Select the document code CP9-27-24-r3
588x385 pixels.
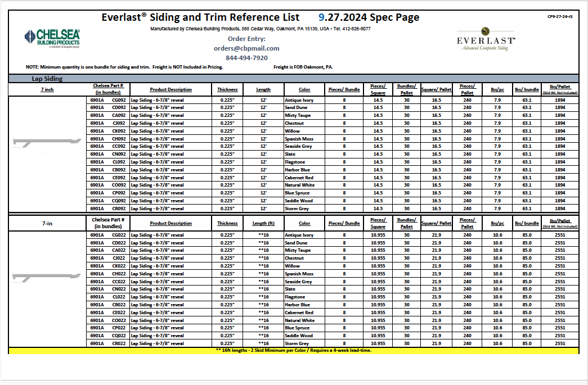(x=560, y=16)
